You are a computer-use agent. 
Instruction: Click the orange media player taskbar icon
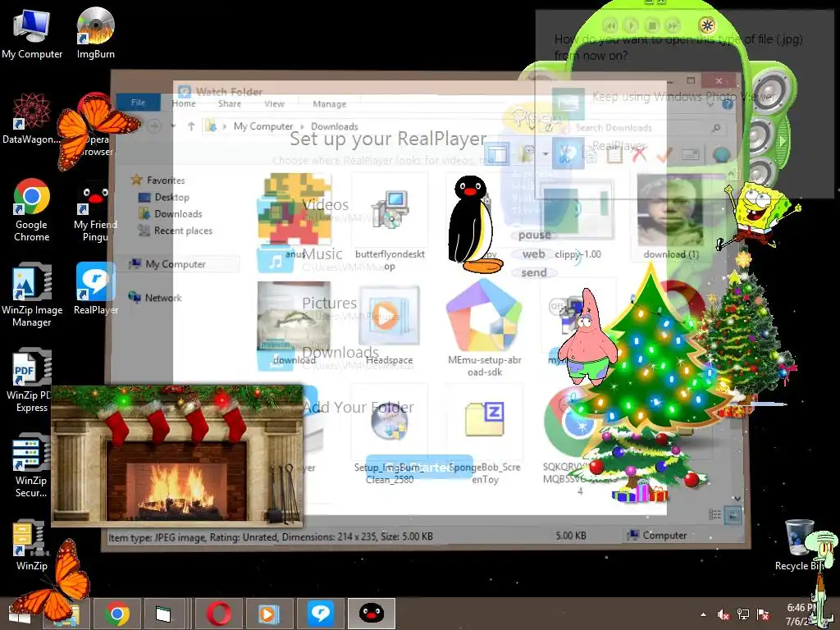[269, 614]
